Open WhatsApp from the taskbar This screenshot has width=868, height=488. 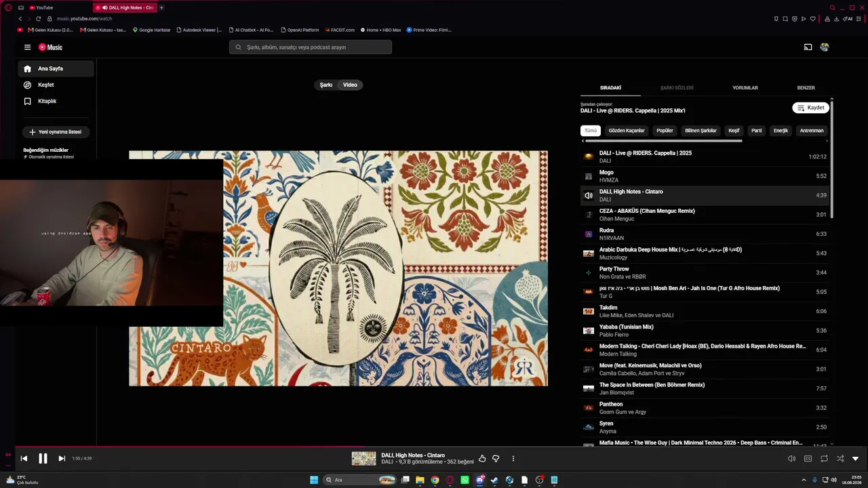pyautogui.click(x=465, y=480)
